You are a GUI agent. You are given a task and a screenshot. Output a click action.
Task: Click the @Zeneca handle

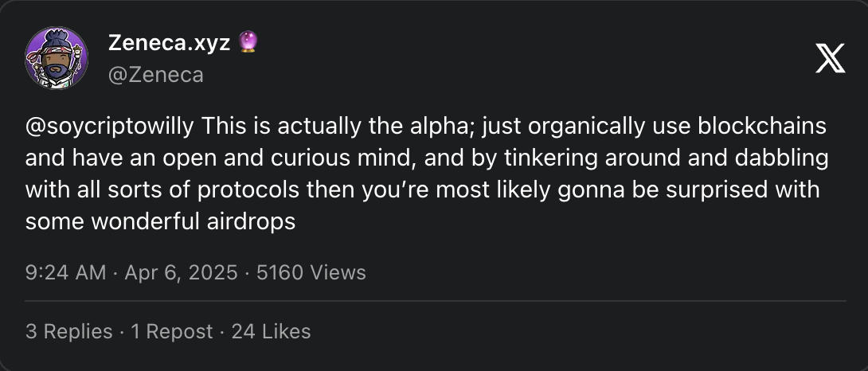coord(156,75)
